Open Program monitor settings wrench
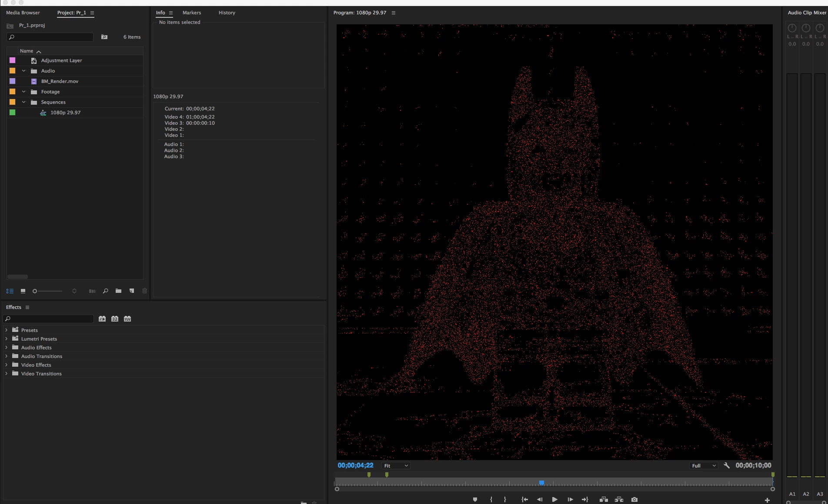 click(x=726, y=465)
